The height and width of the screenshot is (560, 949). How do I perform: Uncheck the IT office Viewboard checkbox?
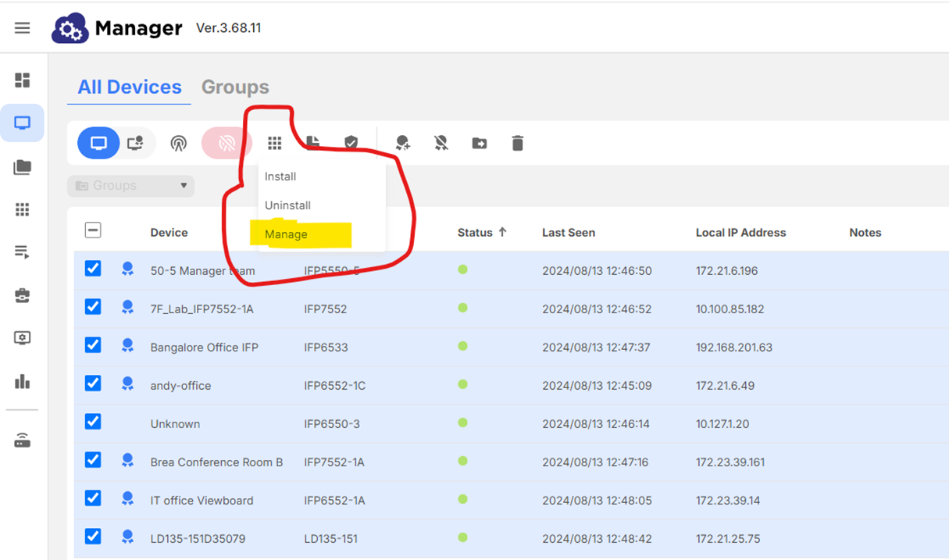pyautogui.click(x=93, y=498)
